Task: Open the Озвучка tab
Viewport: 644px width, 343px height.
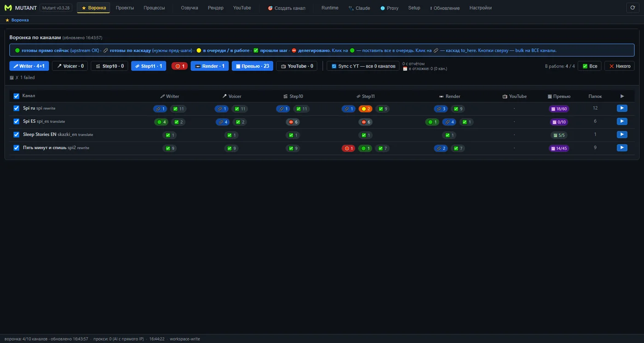Action: tap(190, 8)
